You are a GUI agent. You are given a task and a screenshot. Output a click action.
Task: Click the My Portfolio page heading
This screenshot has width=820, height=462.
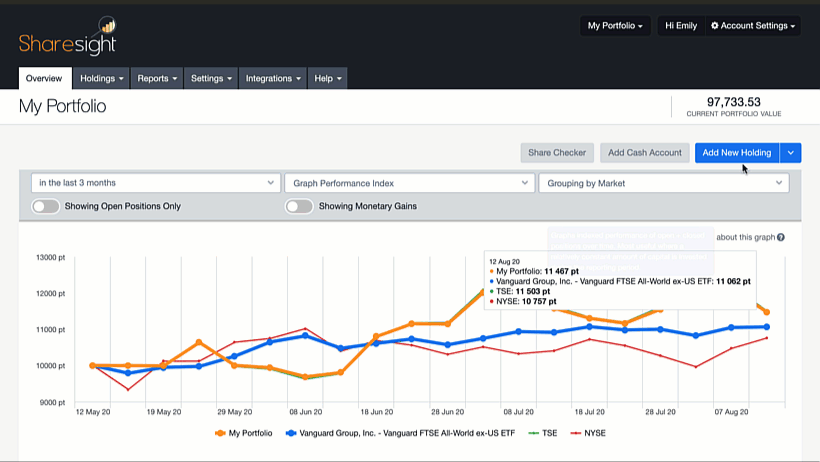click(x=63, y=106)
